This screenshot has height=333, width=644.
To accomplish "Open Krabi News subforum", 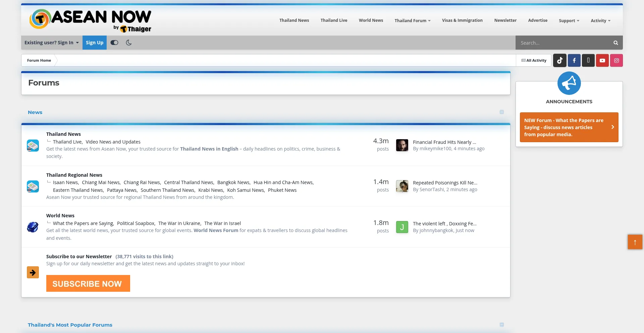I will tap(211, 190).
